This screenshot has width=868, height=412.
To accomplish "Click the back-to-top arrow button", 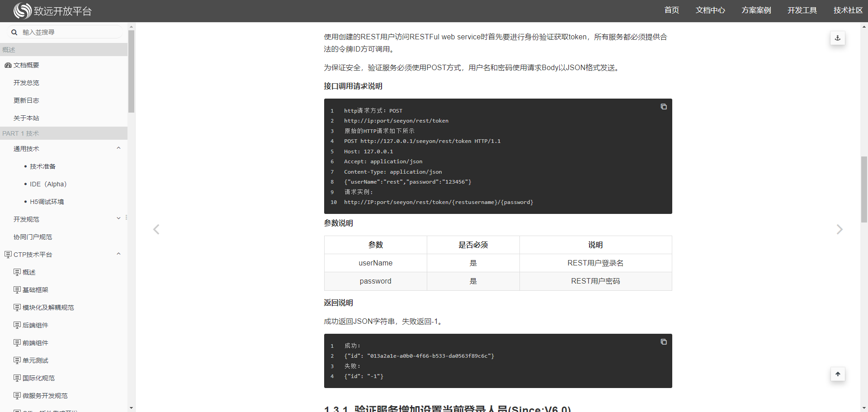I will [837, 374].
